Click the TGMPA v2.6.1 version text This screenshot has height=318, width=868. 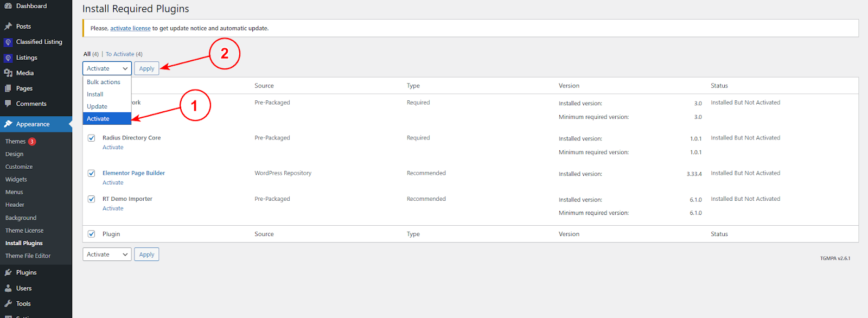pyautogui.click(x=835, y=258)
